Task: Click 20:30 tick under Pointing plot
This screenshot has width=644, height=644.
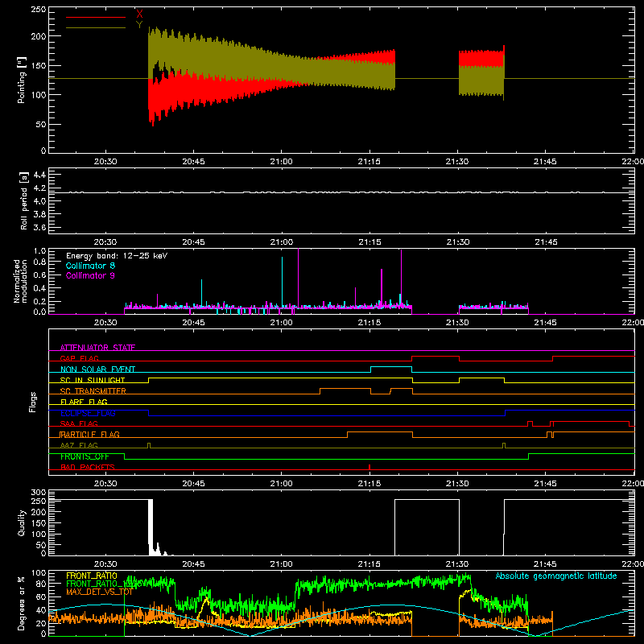Action: 105,162
